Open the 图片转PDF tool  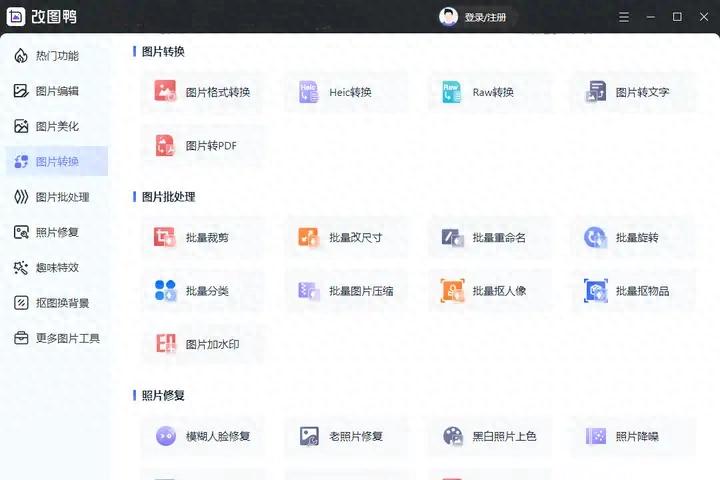pyautogui.click(x=202, y=146)
